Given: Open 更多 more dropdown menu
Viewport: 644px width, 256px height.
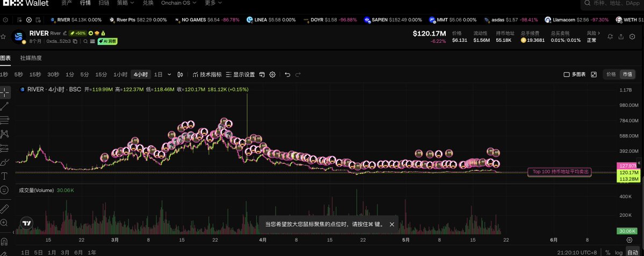Looking at the screenshot, I should [213, 3].
